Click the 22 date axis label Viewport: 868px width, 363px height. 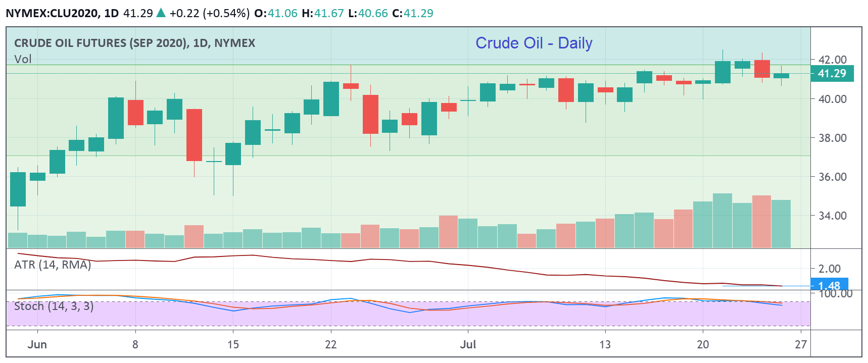[x=331, y=344]
